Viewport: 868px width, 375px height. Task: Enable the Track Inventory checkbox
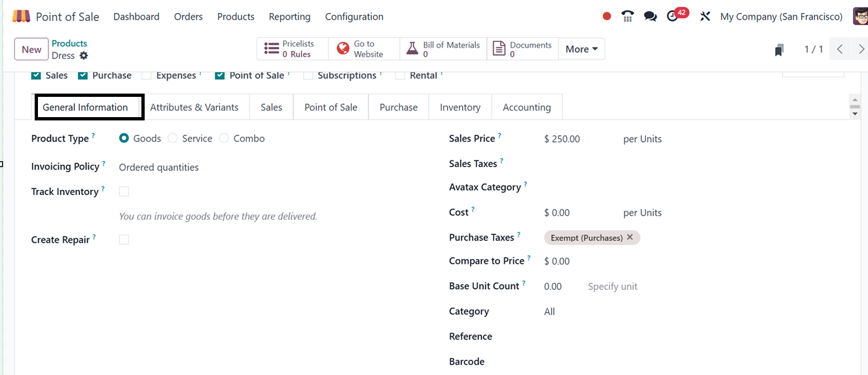(124, 192)
